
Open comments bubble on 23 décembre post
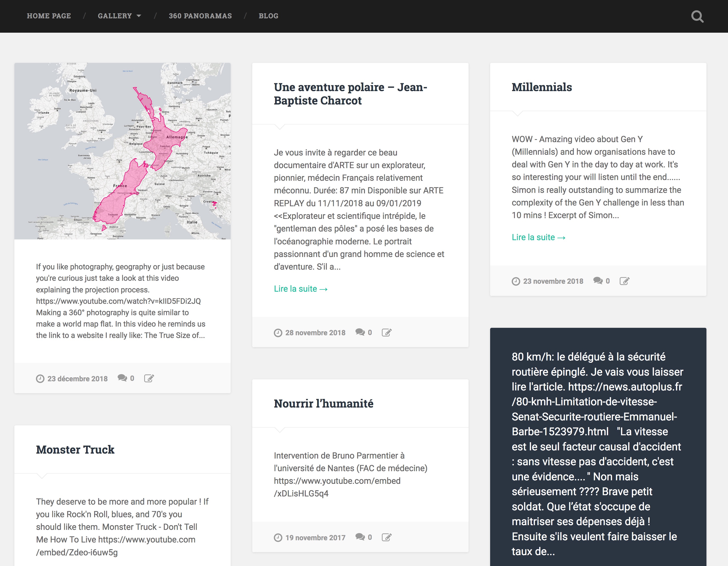pyautogui.click(x=122, y=378)
